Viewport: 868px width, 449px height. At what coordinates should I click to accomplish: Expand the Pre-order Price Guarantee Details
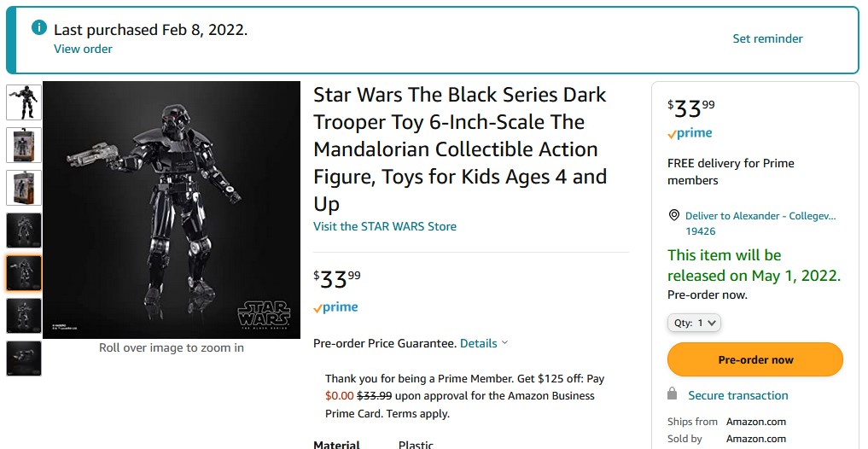point(483,343)
